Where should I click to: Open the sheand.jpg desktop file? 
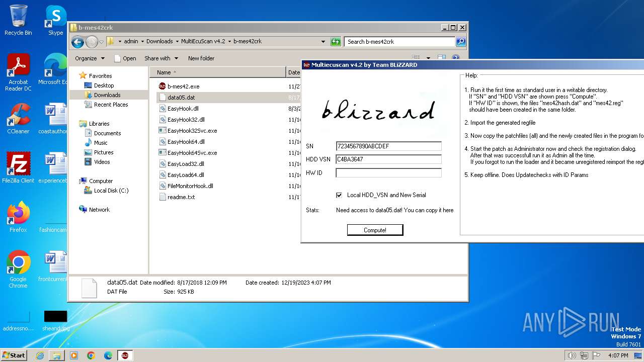pyautogui.click(x=55, y=321)
